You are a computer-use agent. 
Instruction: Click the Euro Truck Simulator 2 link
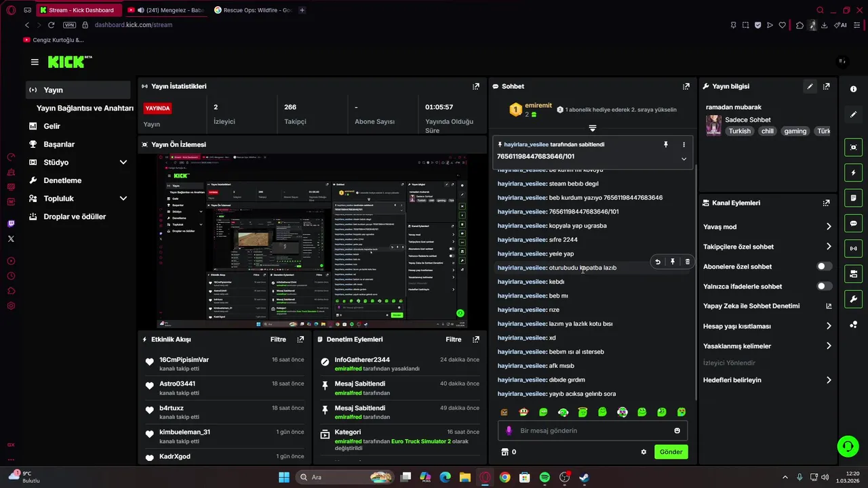click(421, 441)
